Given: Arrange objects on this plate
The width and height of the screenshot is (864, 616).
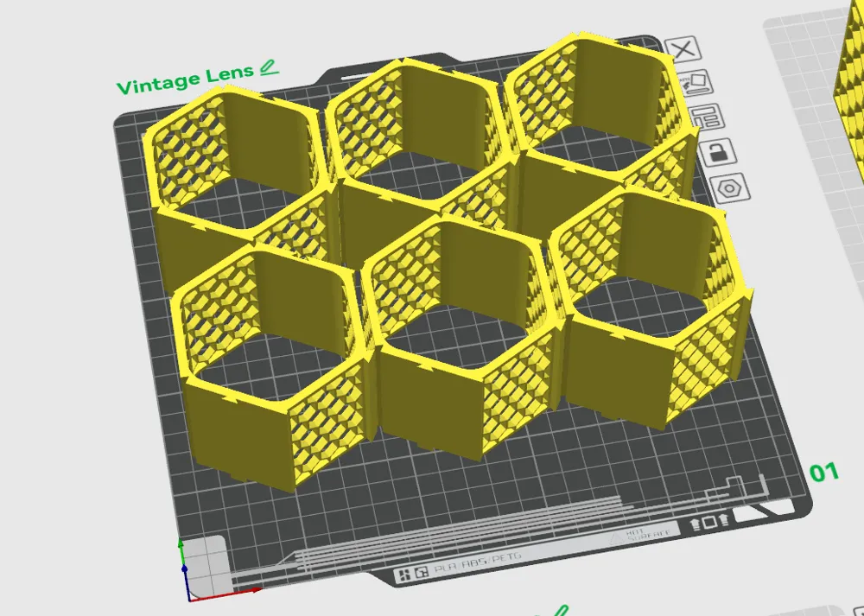Looking at the screenshot, I should (707, 117).
